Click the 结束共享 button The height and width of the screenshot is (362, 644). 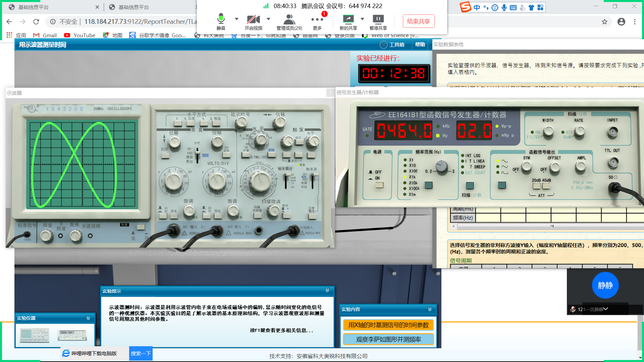[x=418, y=21]
